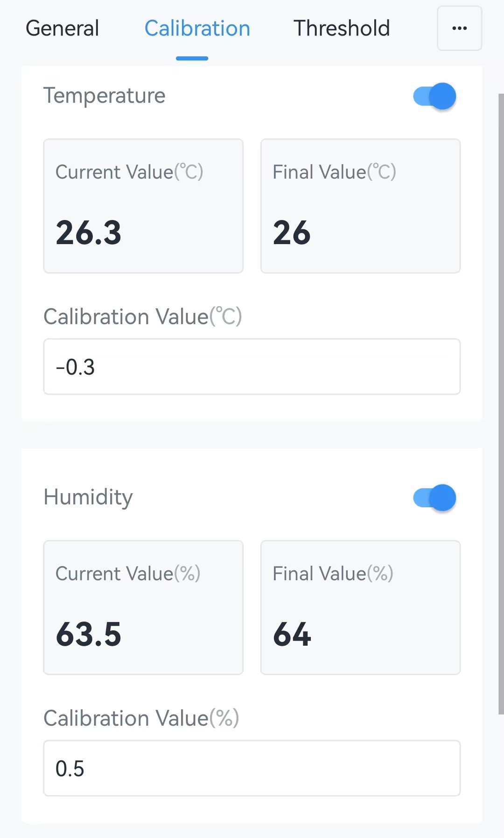The width and height of the screenshot is (504, 838).
Task: Tap the humidity Final Value card
Action: tap(360, 608)
